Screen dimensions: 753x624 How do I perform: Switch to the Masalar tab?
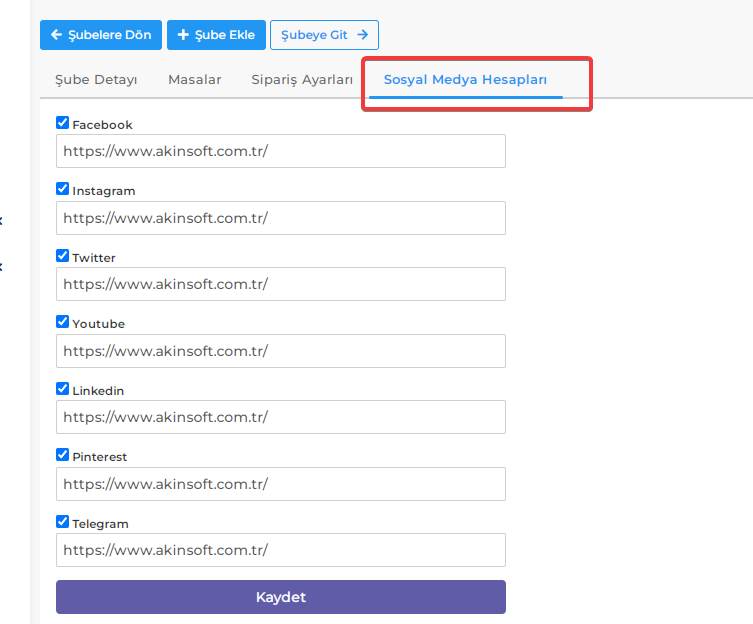(x=194, y=80)
